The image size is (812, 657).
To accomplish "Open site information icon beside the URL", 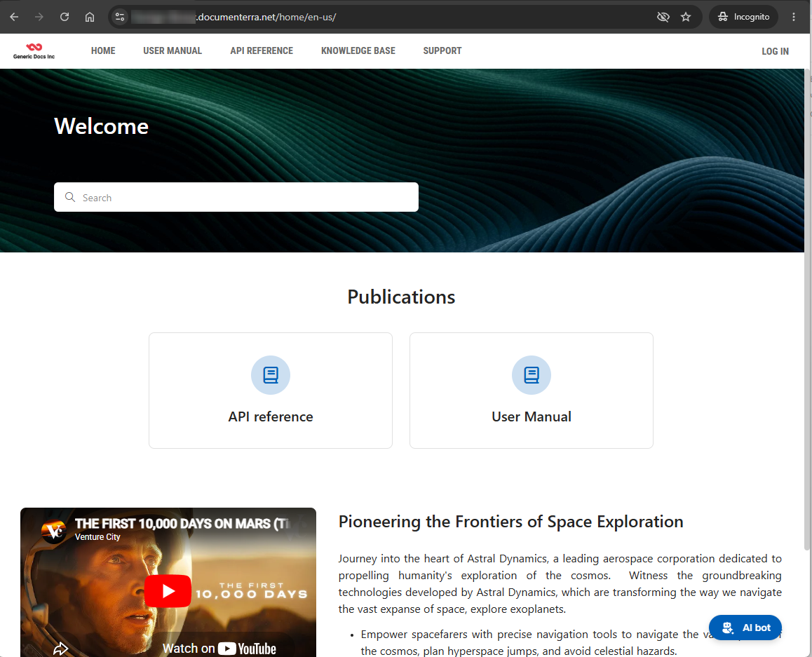I will (120, 17).
